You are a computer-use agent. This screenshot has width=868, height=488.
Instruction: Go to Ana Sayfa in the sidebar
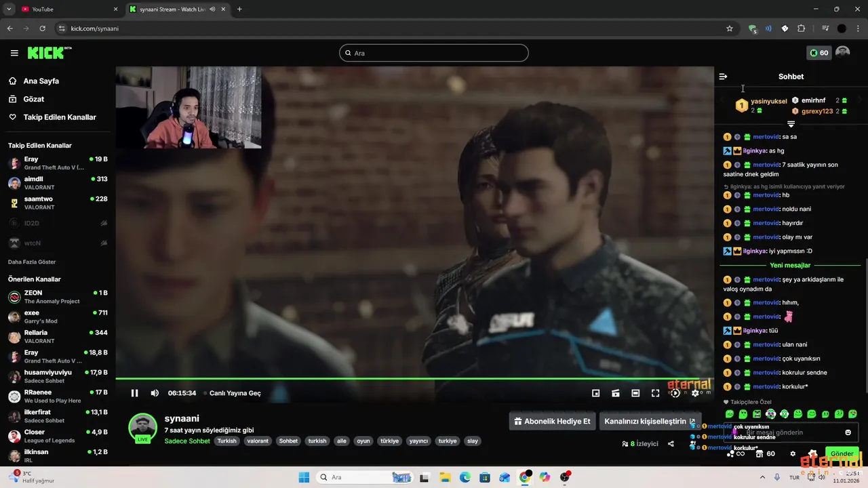pos(41,81)
